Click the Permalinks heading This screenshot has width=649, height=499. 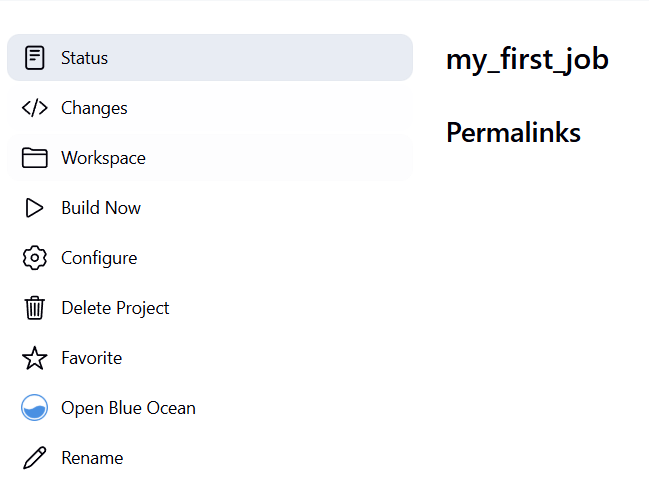tap(513, 132)
